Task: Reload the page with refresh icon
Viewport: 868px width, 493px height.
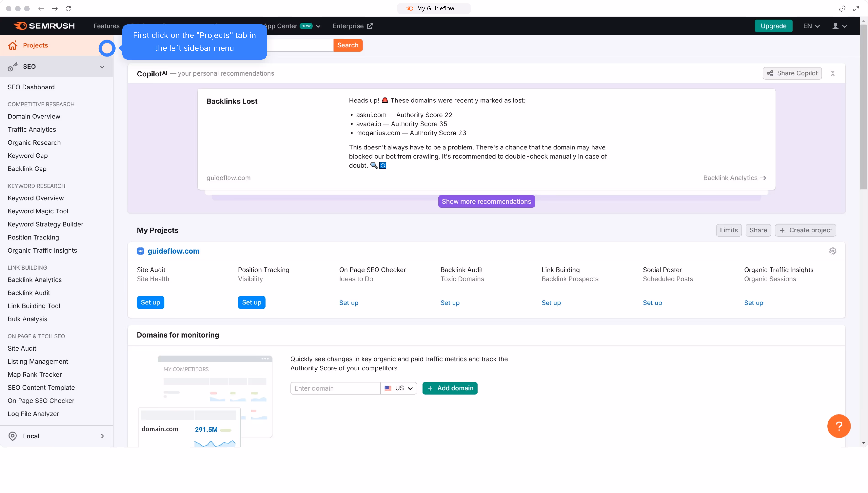Action: (x=69, y=8)
